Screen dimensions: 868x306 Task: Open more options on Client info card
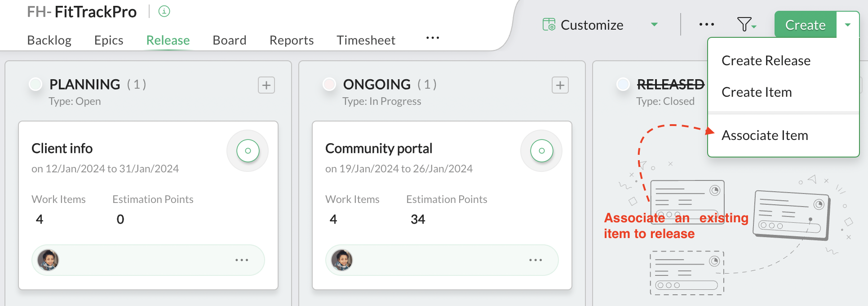coord(242,260)
